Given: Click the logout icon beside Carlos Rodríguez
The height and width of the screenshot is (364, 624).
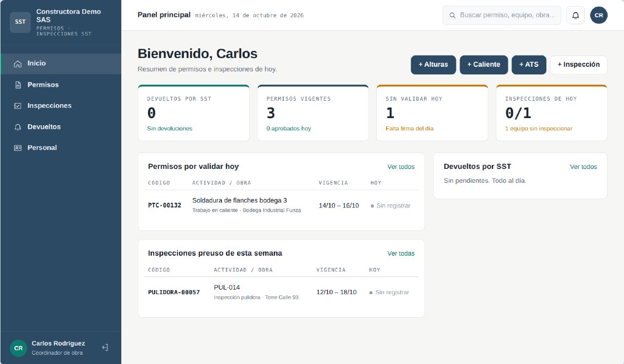Looking at the screenshot, I should (x=105, y=348).
